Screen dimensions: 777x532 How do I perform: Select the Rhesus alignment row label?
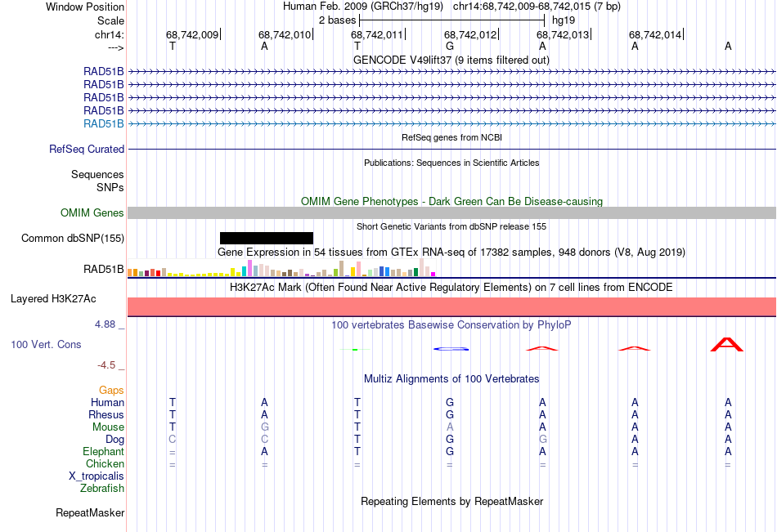[x=106, y=414]
